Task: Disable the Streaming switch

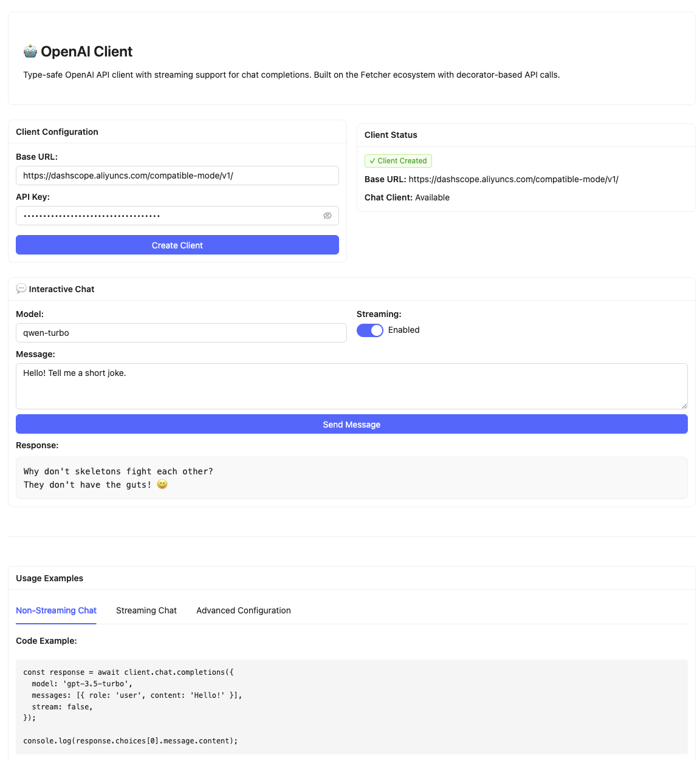Action: pyautogui.click(x=369, y=330)
